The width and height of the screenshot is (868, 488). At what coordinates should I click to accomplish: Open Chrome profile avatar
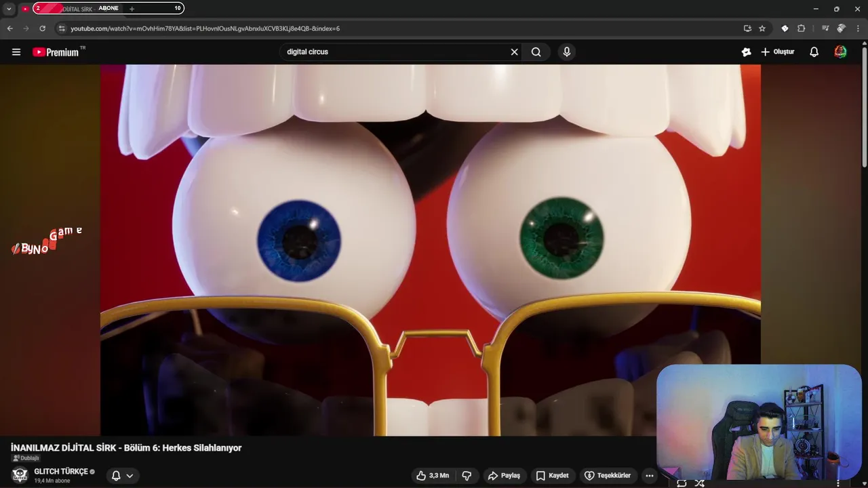coord(841,28)
